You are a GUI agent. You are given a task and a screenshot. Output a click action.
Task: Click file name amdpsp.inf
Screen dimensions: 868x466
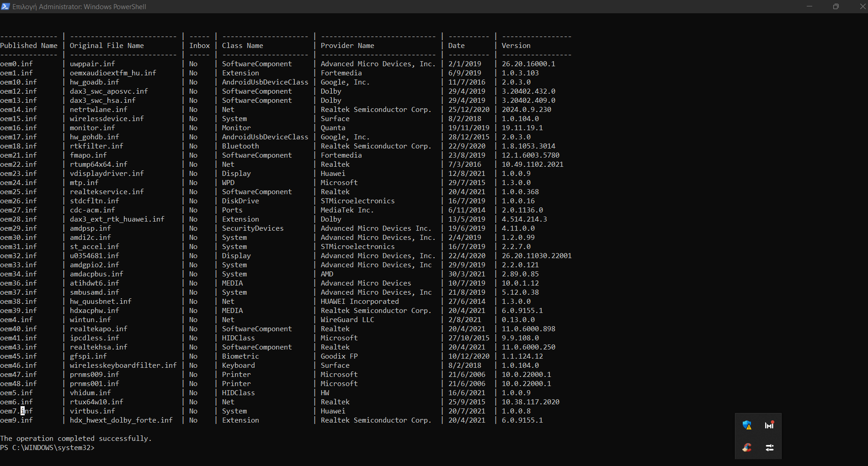click(x=90, y=228)
